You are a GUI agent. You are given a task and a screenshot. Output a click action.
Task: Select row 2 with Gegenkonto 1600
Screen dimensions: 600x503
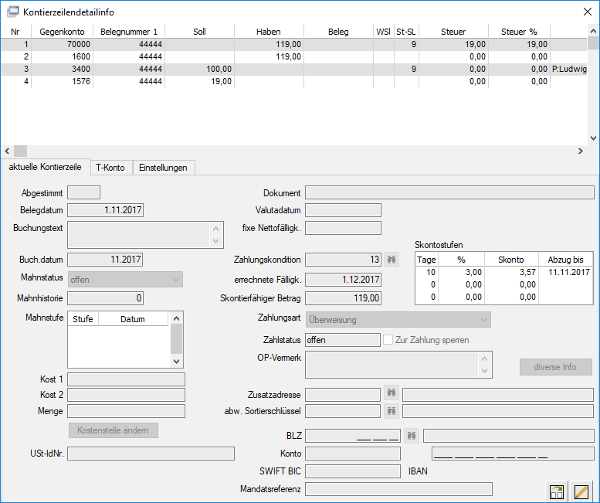coord(294,57)
